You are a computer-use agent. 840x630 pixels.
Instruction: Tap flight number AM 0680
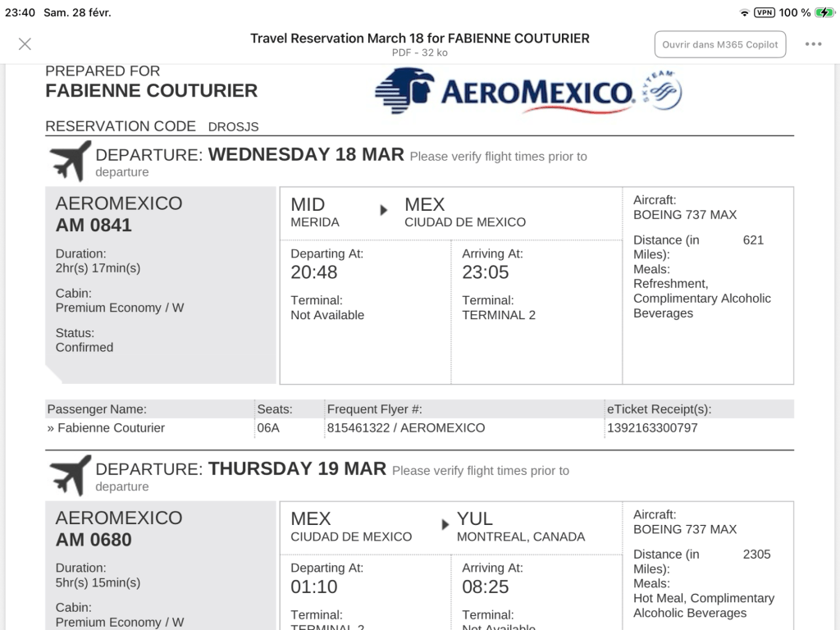[x=94, y=540]
